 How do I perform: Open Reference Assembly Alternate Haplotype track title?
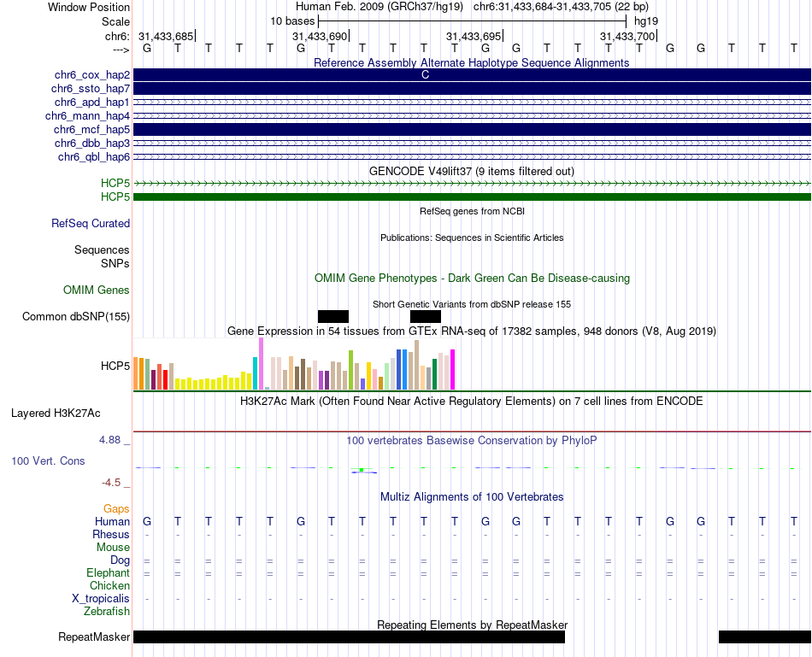pos(471,62)
